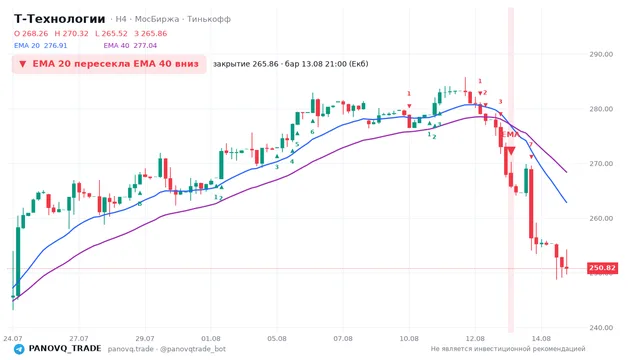Screen dimensions: 640x360
Task: Click the Не является инвестиционной рекомендацией disclaimer
Action: tap(508, 349)
